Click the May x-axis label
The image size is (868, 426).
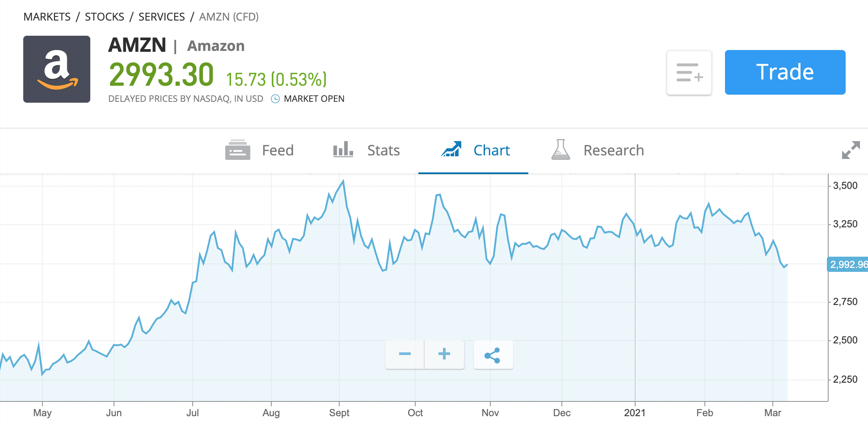tap(42, 413)
